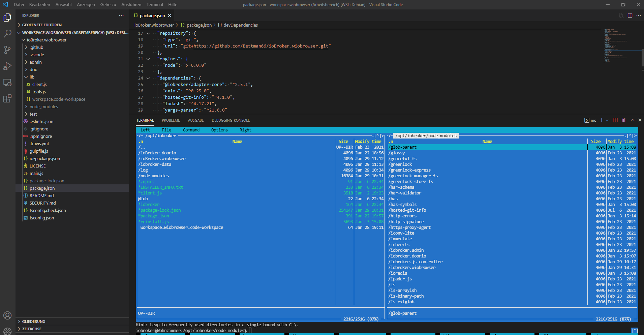Open editor more actions menu
The width and height of the screenshot is (644, 335).
639,16
